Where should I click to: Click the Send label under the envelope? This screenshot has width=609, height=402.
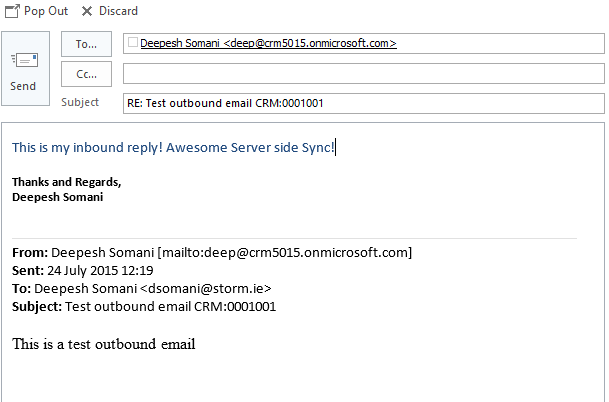[x=23, y=87]
